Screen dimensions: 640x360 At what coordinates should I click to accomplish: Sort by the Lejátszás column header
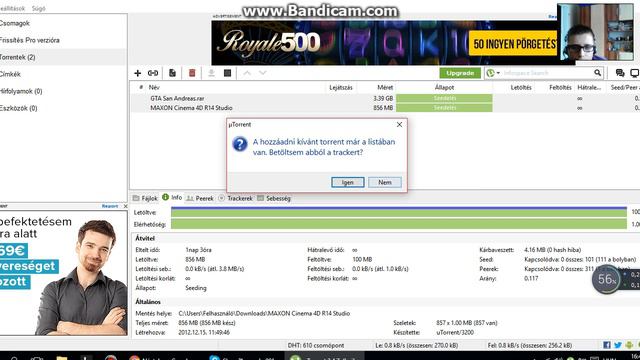point(341,87)
